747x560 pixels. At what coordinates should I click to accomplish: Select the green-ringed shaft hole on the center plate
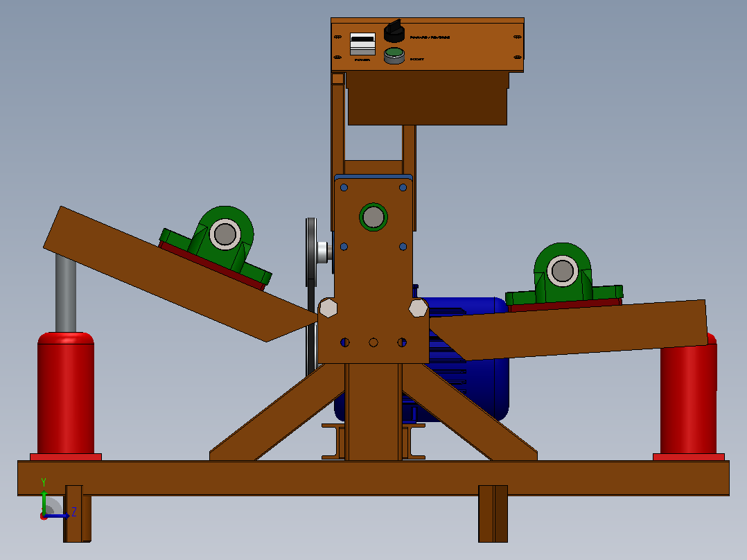click(x=373, y=218)
